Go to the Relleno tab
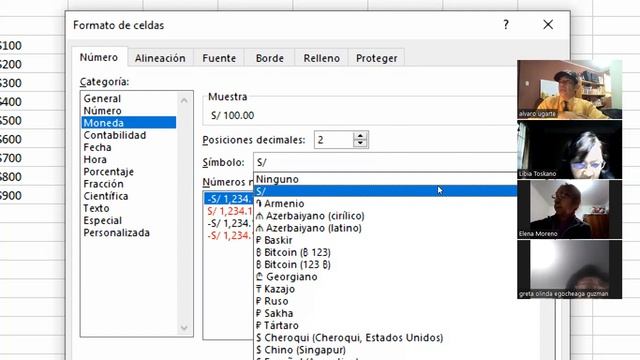 [x=321, y=58]
